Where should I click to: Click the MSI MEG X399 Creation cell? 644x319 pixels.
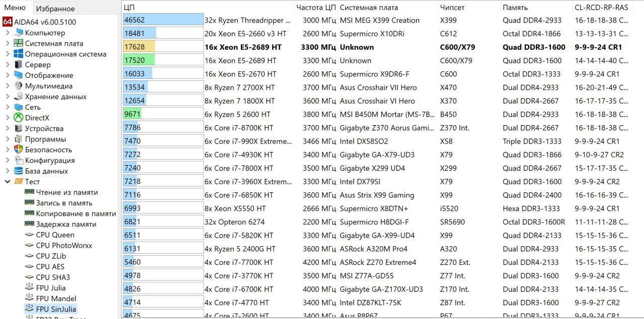380,20
